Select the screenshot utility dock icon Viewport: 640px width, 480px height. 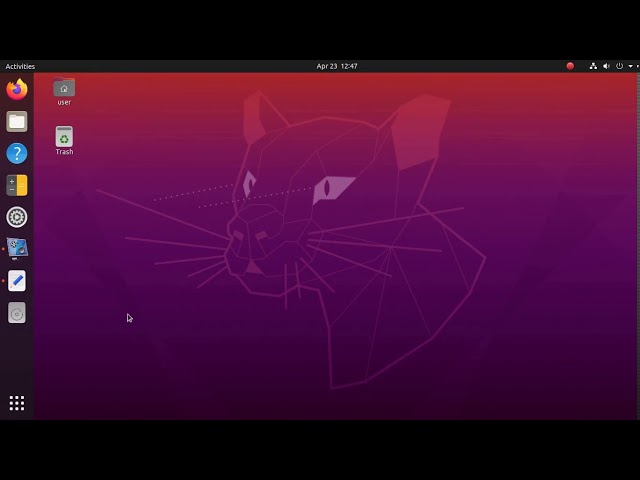tap(17, 249)
